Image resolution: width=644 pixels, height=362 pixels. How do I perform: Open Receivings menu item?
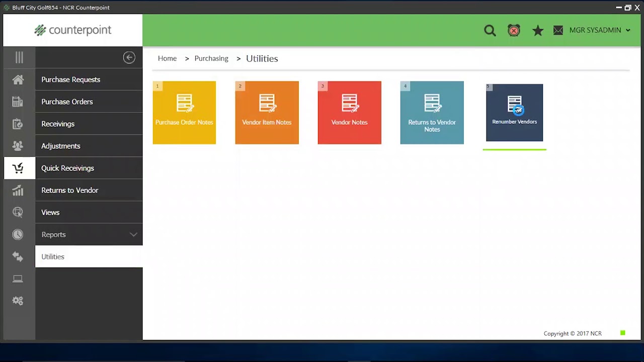pyautogui.click(x=89, y=124)
